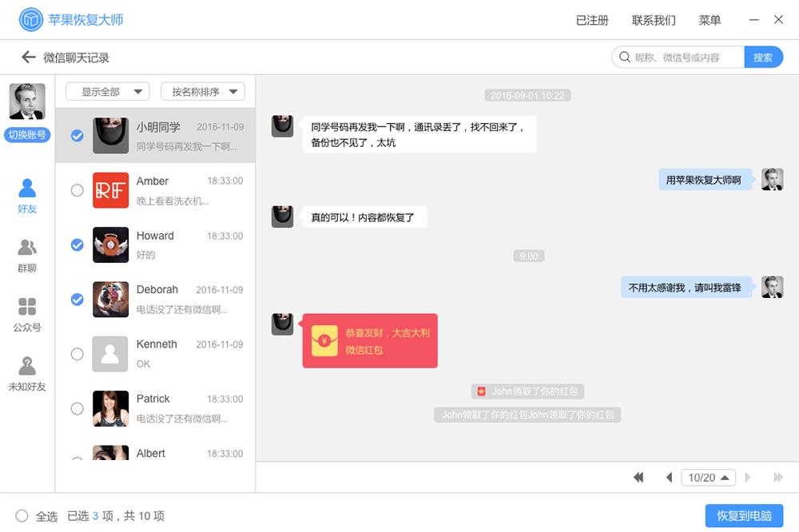Viewport: 799px width, 532px height.
Task: Open the 群聊 group chat category
Action: pyautogui.click(x=27, y=256)
